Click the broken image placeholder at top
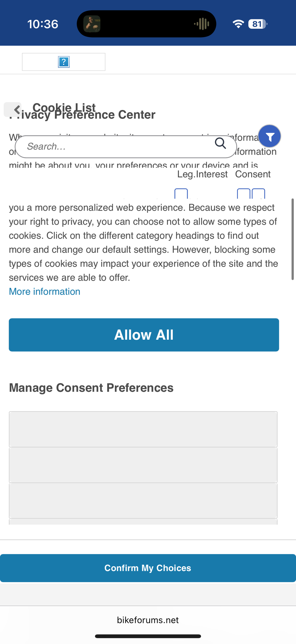Image resolution: width=296 pixels, height=644 pixels. 63,62
